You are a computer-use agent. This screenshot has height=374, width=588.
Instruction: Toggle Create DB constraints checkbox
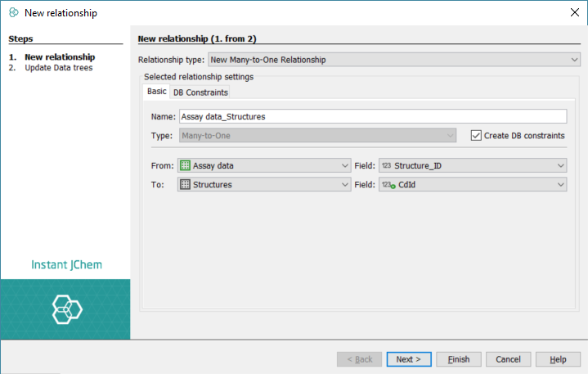(x=476, y=136)
